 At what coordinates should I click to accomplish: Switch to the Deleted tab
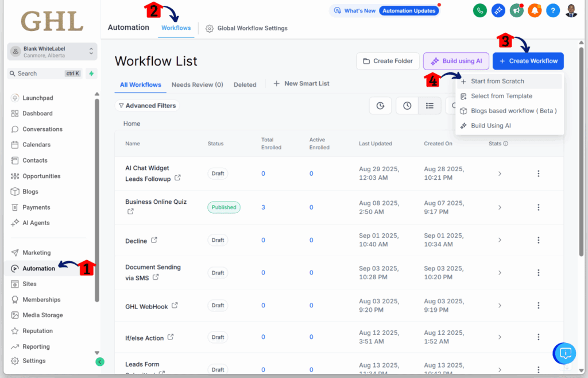click(x=245, y=85)
